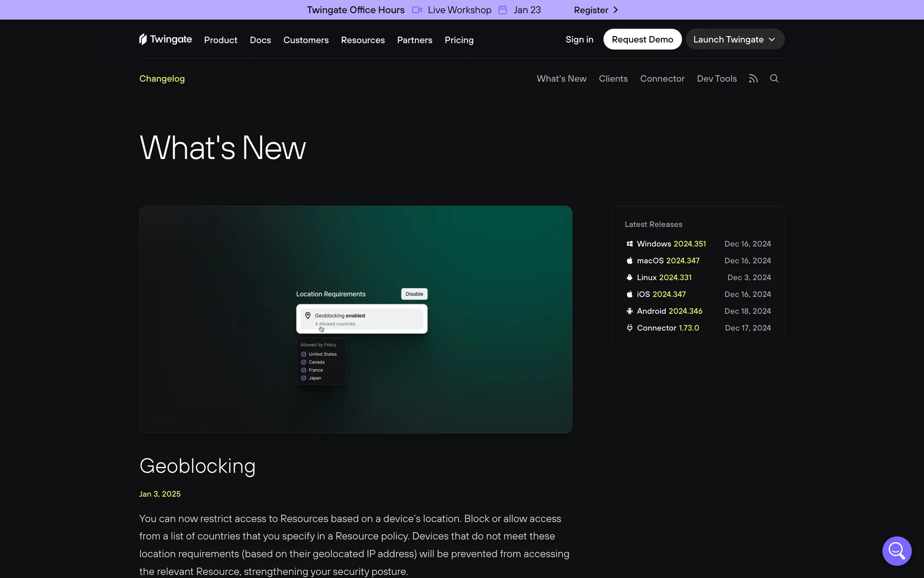Viewport: 924px width, 578px height.
Task: Click the calendar icon in banner
Action: (x=502, y=10)
